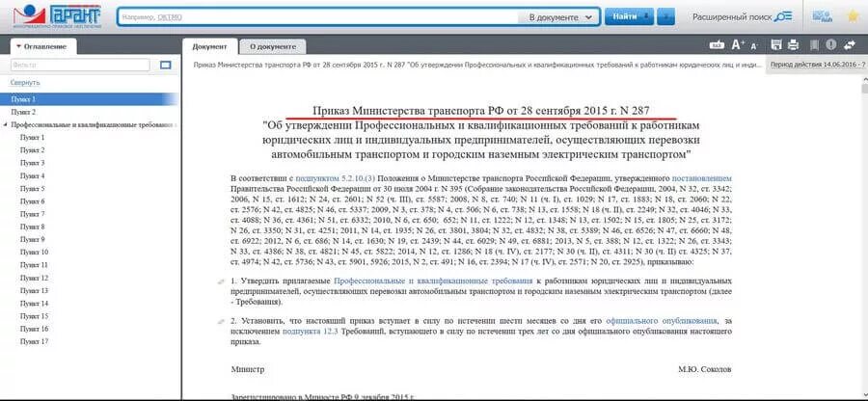Click the blue icon left of the star
Screen dimensions: 868x401
click(x=823, y=16)
